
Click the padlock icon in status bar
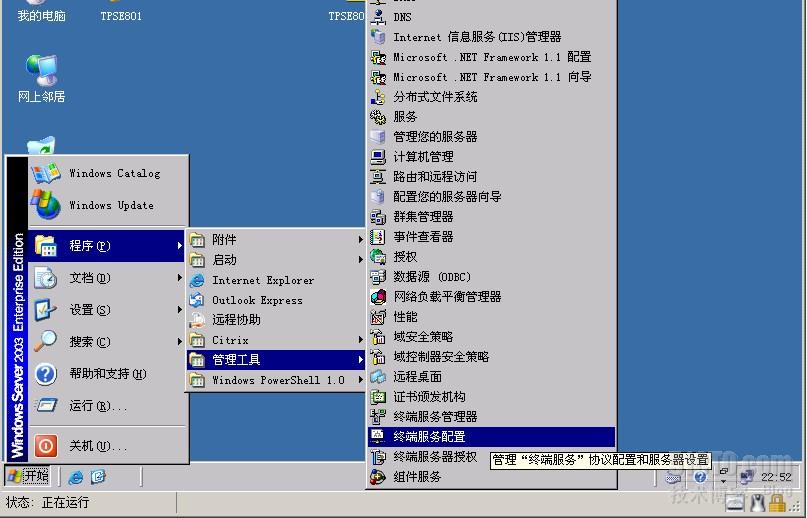pyautogui.click(x=777, y=504)
